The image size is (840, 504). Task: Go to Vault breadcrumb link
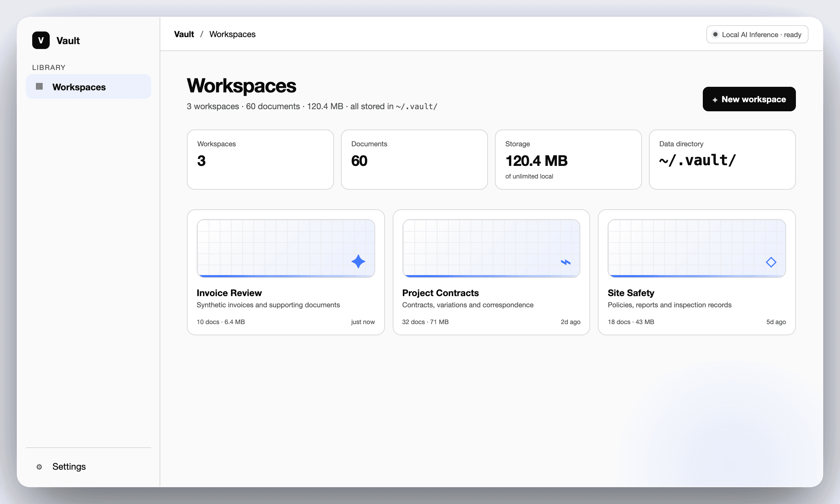point(184,34)
